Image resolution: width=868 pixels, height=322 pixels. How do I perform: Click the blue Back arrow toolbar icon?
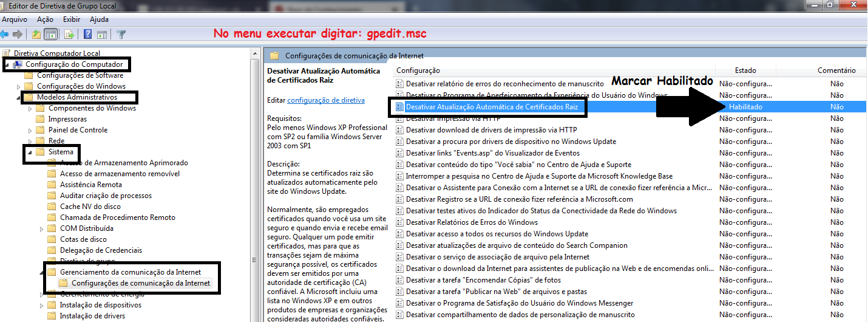tap(5, 34)
